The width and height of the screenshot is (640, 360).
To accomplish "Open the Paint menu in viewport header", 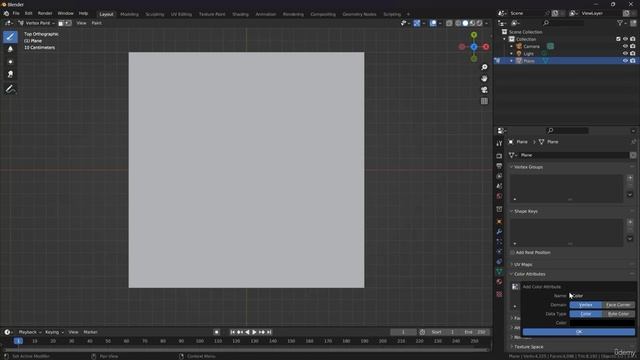I will click(97, 23).
